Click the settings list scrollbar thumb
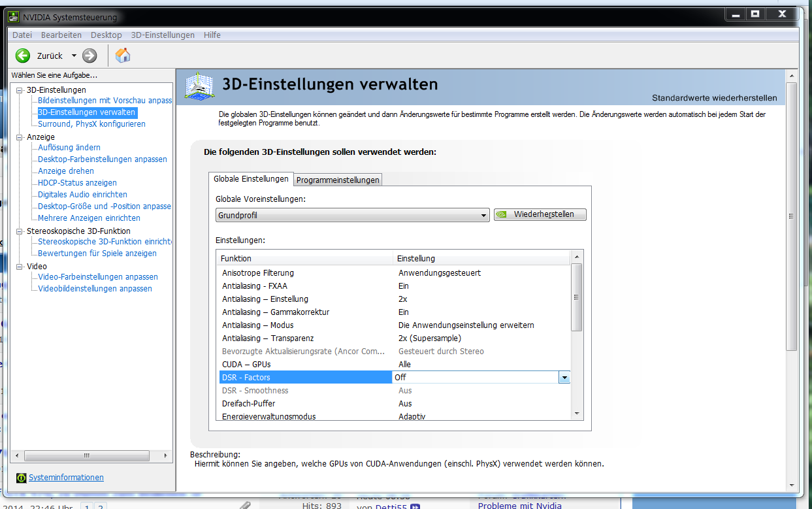812x509 pixels. (x=576, y=297)
